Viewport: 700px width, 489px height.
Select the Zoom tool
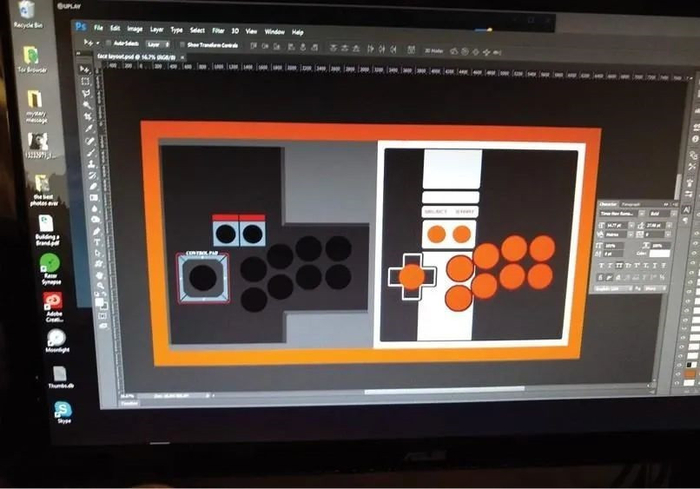coord(100,285)
